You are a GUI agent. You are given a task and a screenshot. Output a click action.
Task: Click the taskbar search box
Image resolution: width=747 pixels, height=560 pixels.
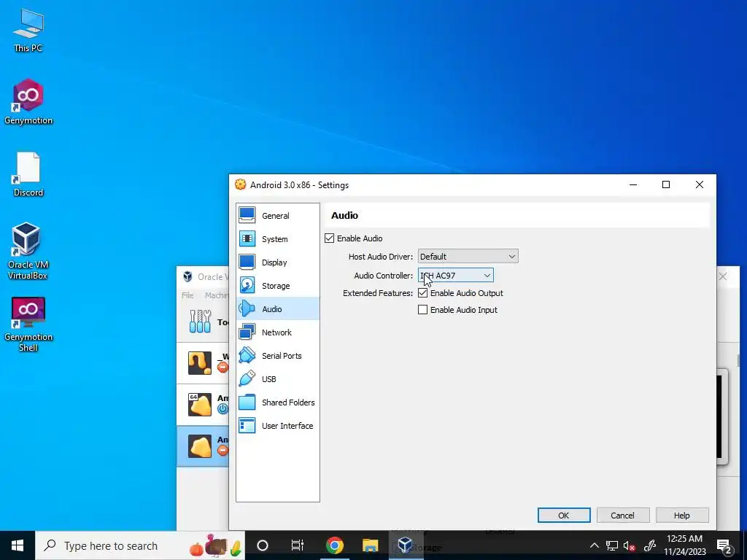pos(140,545)
